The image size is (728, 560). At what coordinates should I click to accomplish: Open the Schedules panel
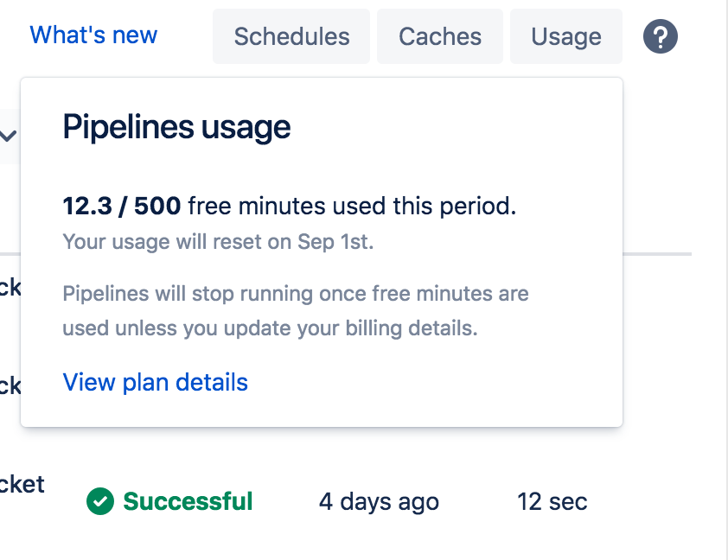[291, 36]
